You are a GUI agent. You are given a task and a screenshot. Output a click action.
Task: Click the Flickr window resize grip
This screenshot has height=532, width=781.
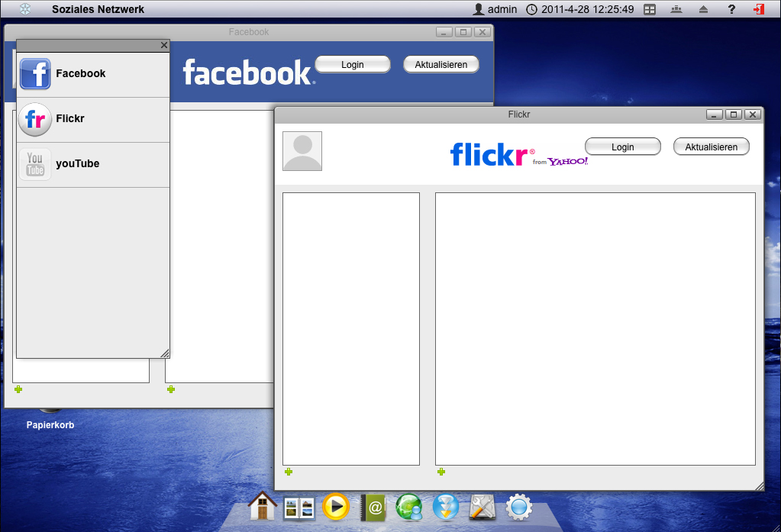(759, 485)
